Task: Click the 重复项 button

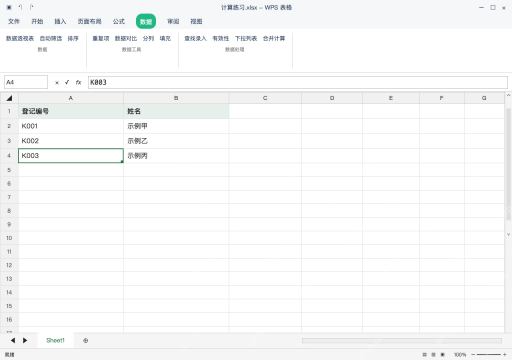Action: coord(101,39)
